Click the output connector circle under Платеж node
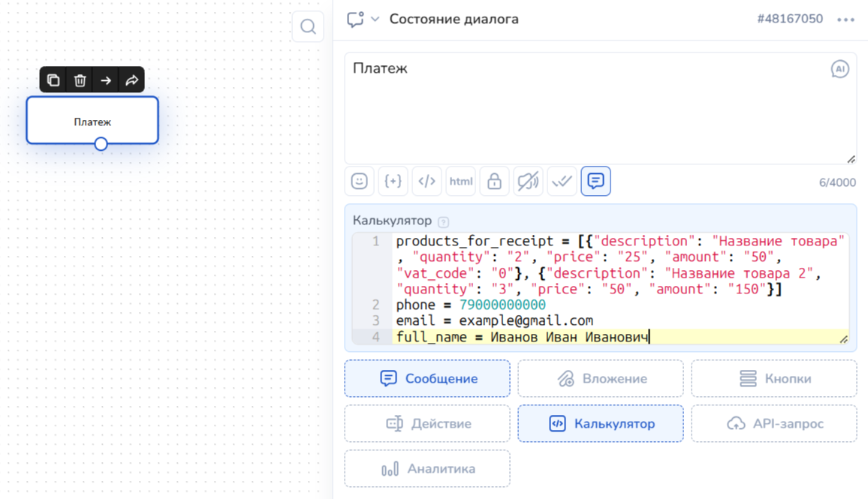868x499 pixels. 101,144
